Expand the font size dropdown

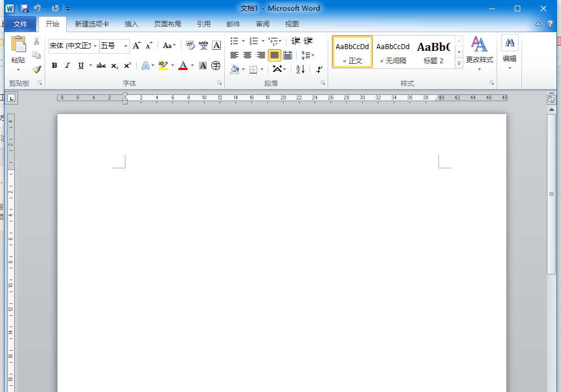click(x=125, y=46)
